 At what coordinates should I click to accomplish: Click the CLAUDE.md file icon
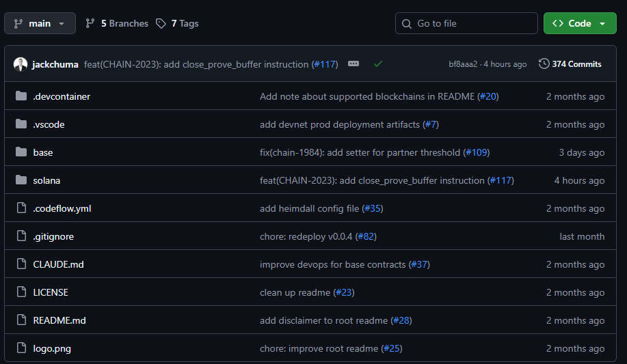[x=22, y=264]
